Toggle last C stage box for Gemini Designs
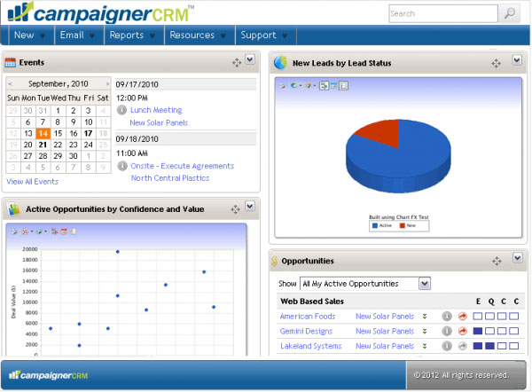Image resolution: width=532 pixels, height=392 pixels. tap(514, 331)
